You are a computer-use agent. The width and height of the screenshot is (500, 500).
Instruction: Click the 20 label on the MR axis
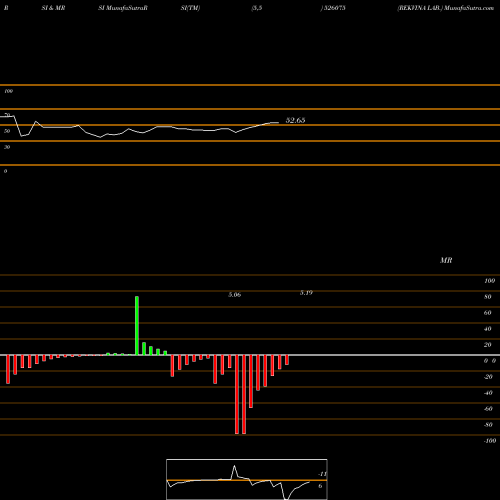pyautogui.click(x=488, y=345)
